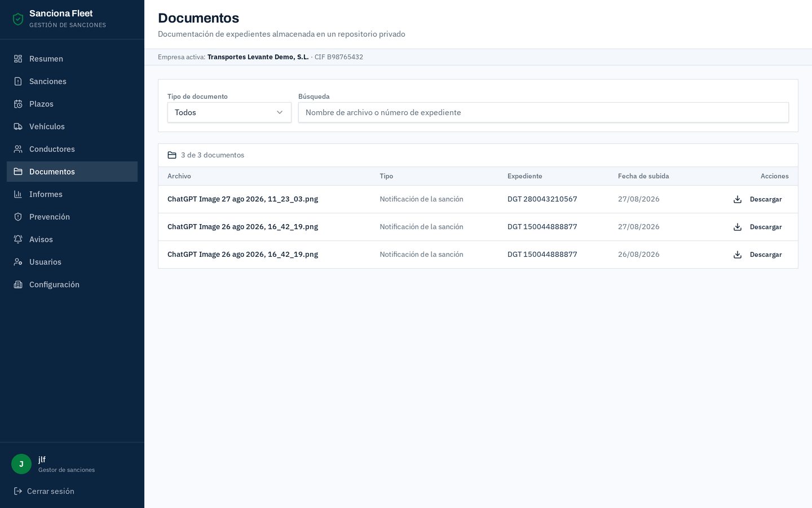812x508 pixels.
Task: Select Conductores in the sidebar
Action: pyautogui.click(x=72, y=149)
